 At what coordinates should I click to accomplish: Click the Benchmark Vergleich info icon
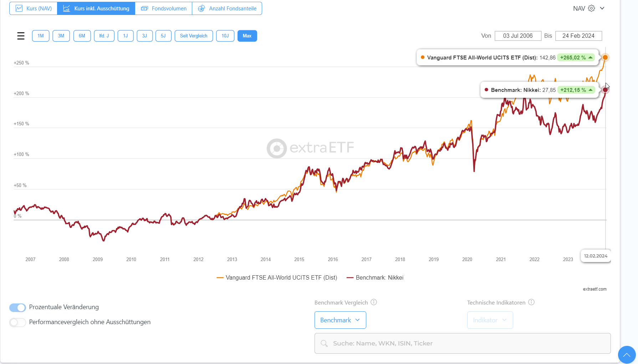coord(374,302)
